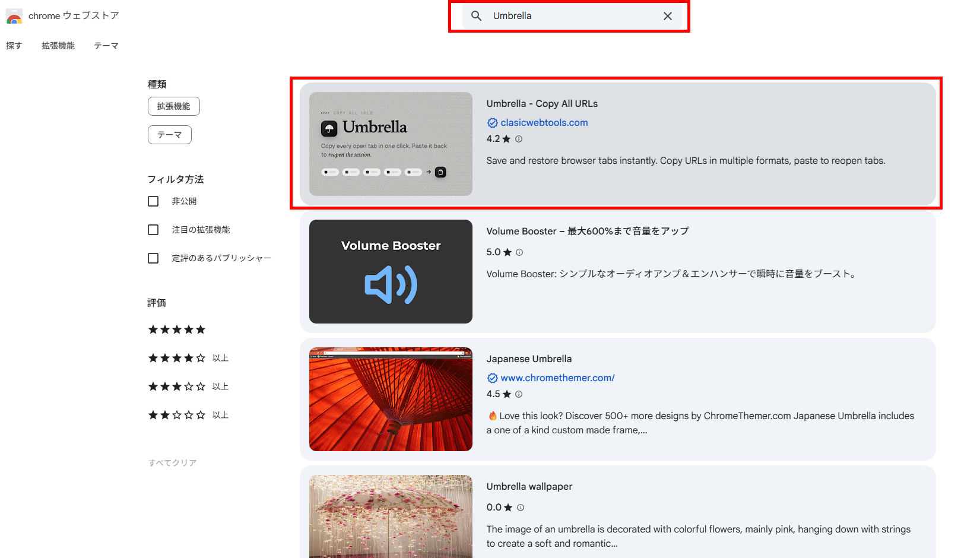980x558 pixels.
Task: Open the 拡張機能 tab in top navigation
Action: pyautogui.click(x=58, y=46)
